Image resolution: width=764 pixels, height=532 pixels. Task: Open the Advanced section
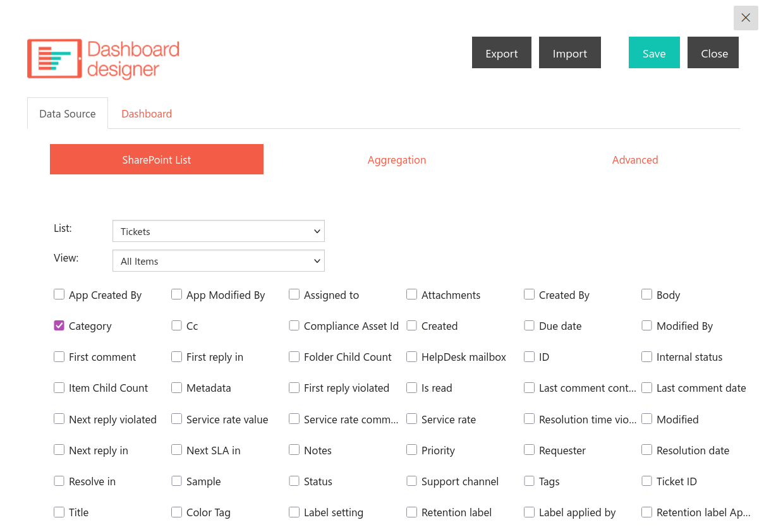click(x=635, y=160)
